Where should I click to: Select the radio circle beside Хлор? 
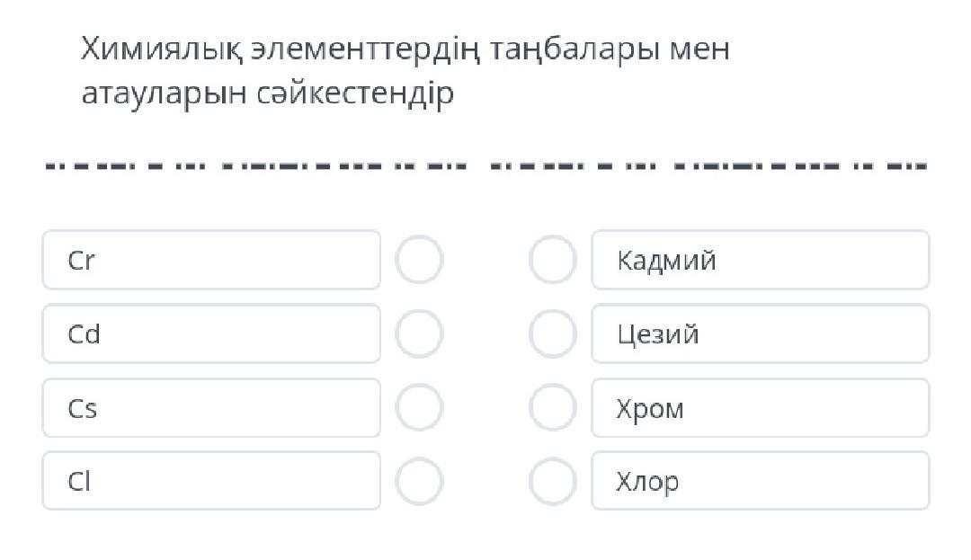[552, 482]
